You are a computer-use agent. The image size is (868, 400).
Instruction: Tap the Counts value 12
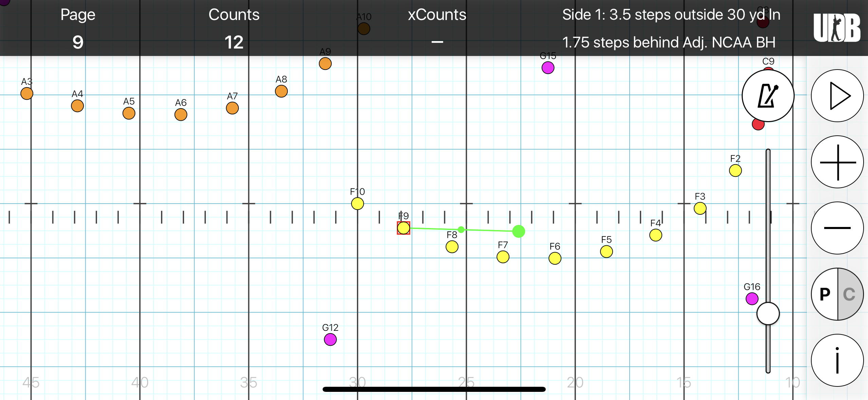pos(234,42)
